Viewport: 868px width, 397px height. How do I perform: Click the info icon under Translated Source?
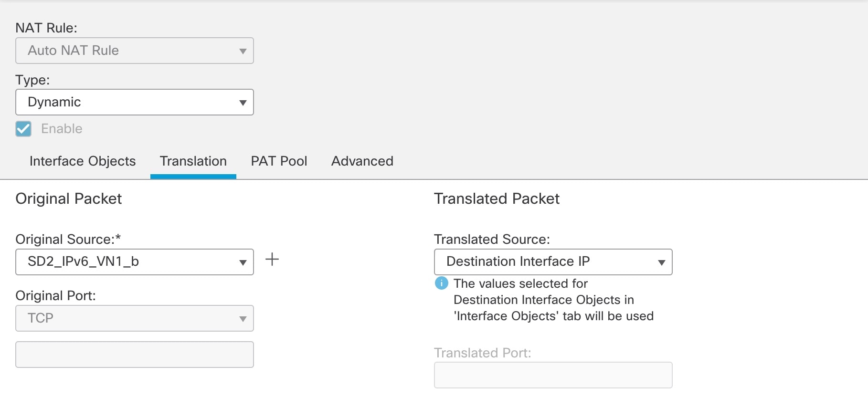[442, 283]
